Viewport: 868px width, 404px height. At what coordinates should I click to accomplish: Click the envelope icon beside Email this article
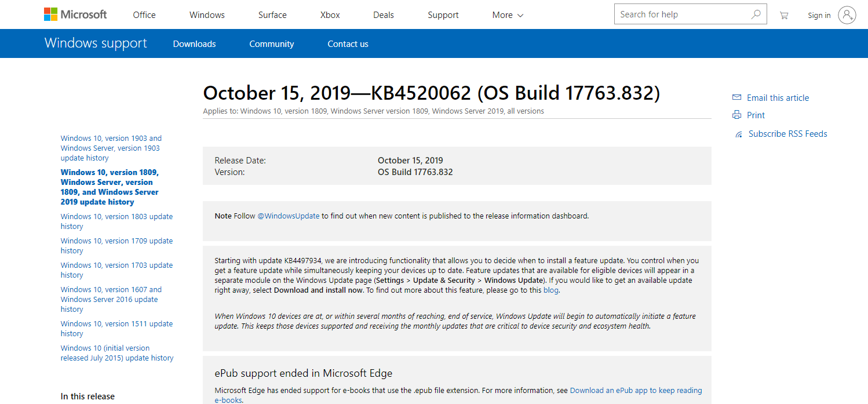(x=736, y=97)
